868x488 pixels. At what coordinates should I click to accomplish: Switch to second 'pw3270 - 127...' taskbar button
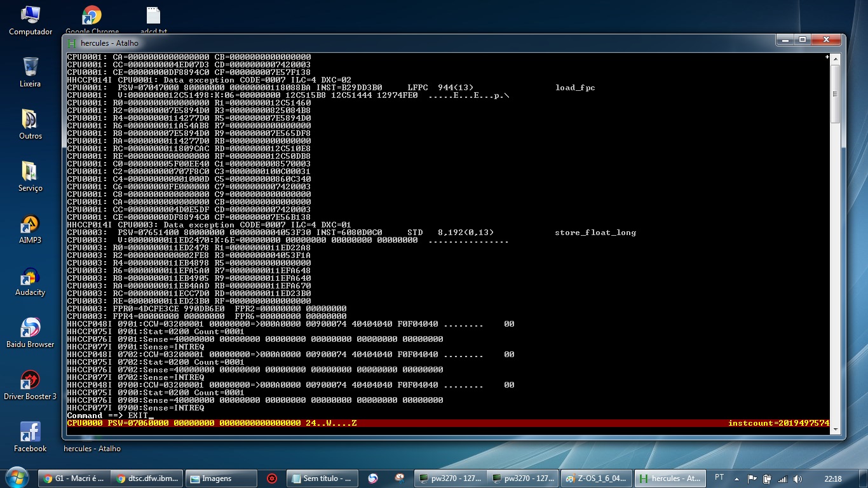coord(524,478)
